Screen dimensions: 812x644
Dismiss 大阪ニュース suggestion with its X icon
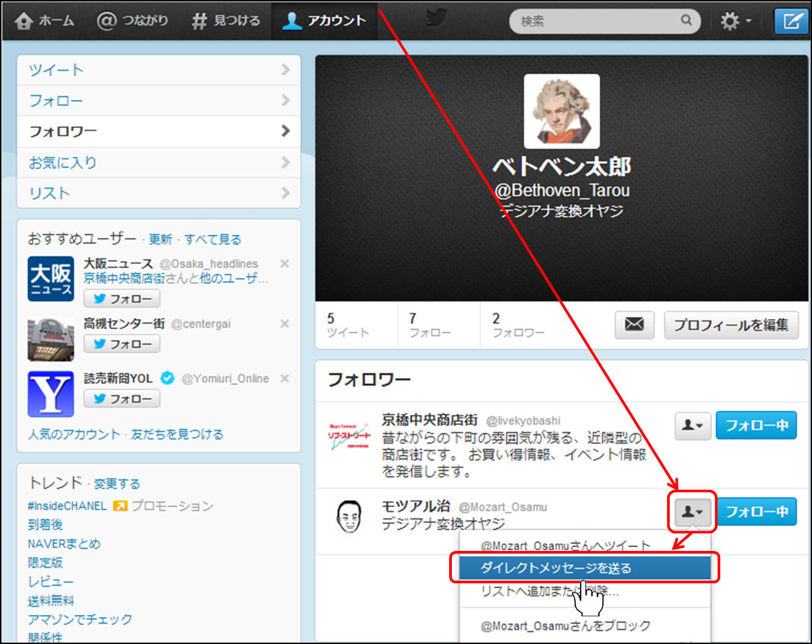[x=285, y=264]
